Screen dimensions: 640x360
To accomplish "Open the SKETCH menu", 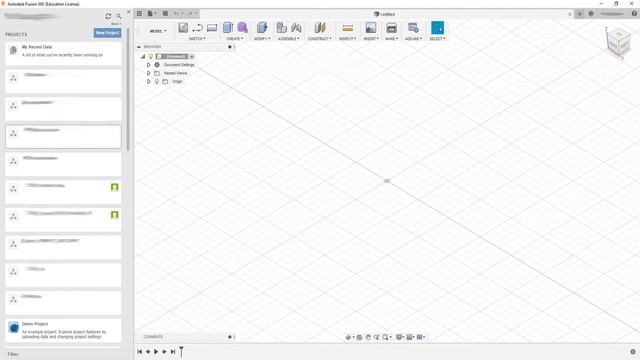I will (x=197, y=38).
